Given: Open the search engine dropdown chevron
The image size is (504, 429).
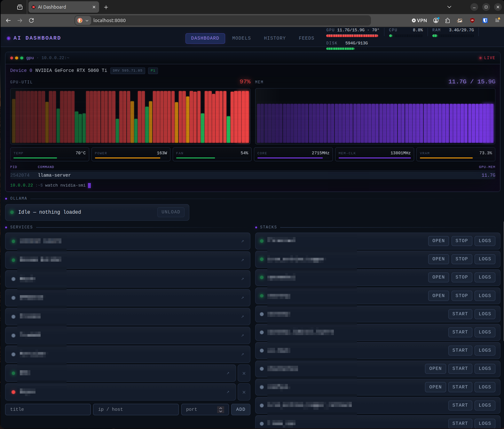Looking at the screenshot, I should click(x=87, y=20).
